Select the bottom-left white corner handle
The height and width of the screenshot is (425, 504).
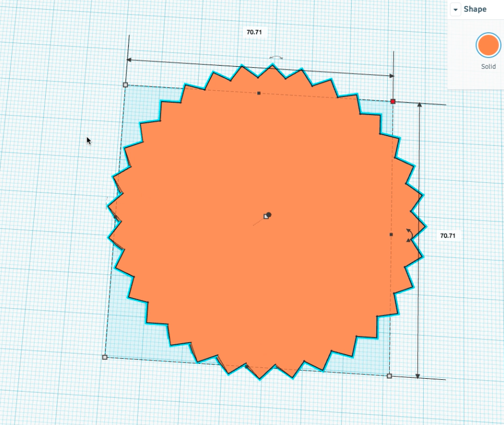(x=104, y=357)
